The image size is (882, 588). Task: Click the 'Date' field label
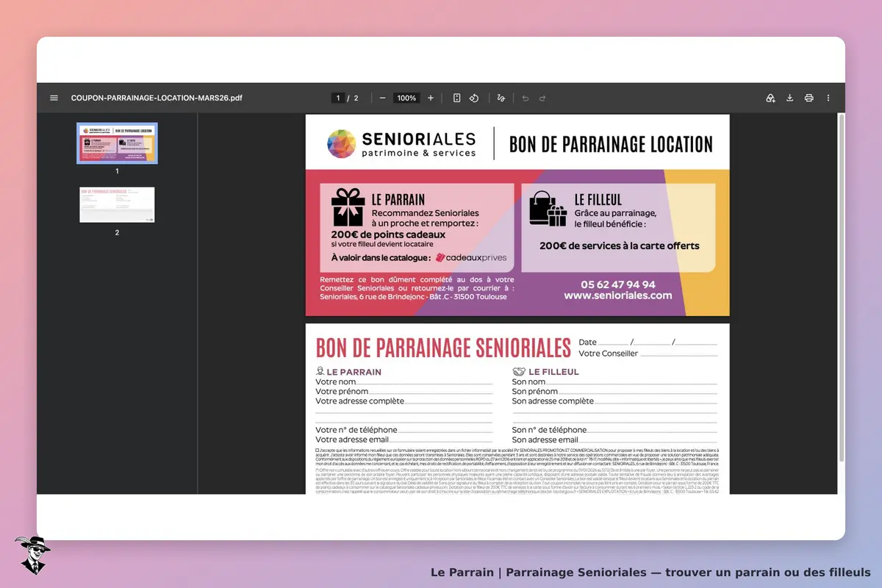587,342
